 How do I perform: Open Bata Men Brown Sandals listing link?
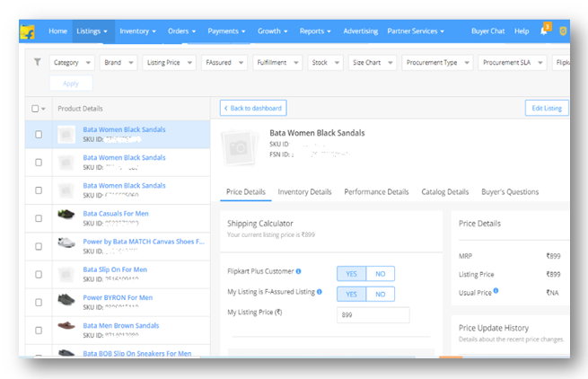(x=121, y=326)
